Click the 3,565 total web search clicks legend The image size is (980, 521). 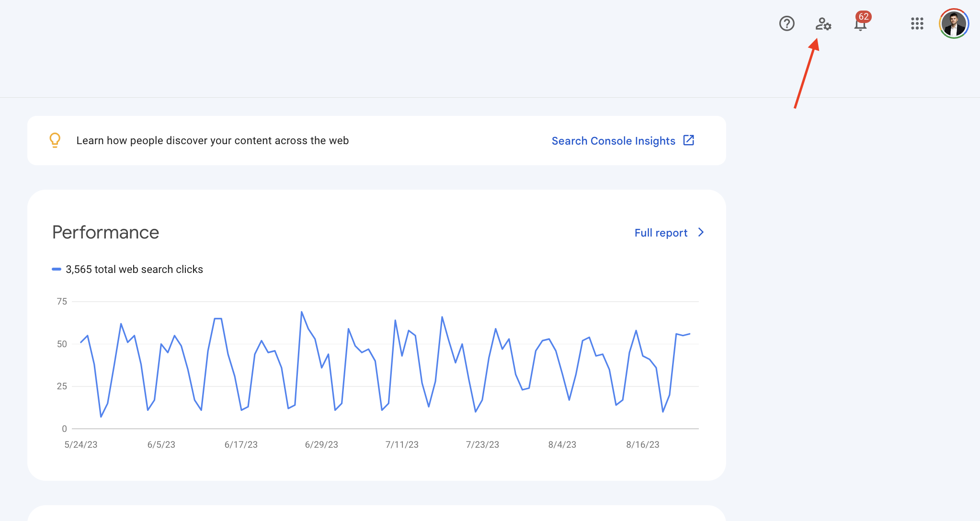[x=134, y=269]
